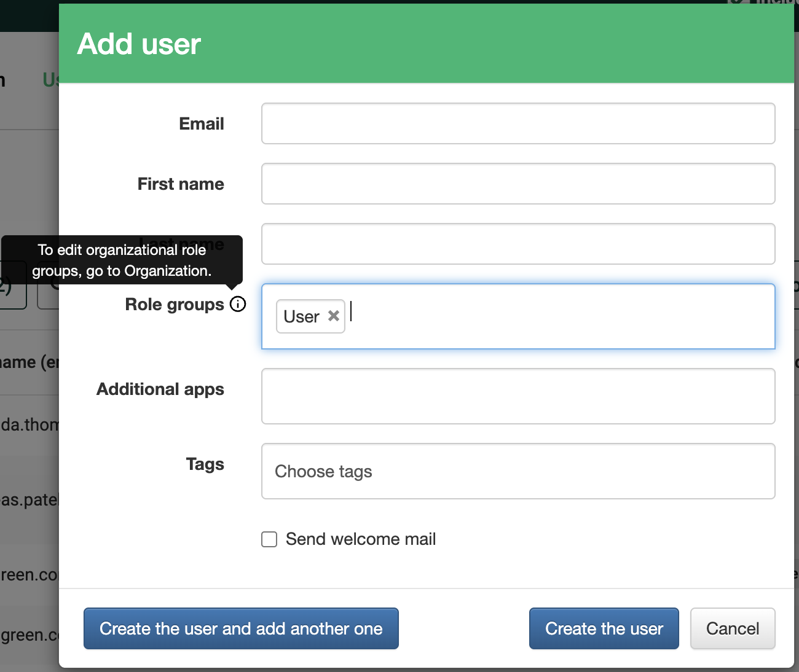Remove the User role group tag
Image resolution: width=799 pixels, height=672 pixels.
click(x=334, y=316)
